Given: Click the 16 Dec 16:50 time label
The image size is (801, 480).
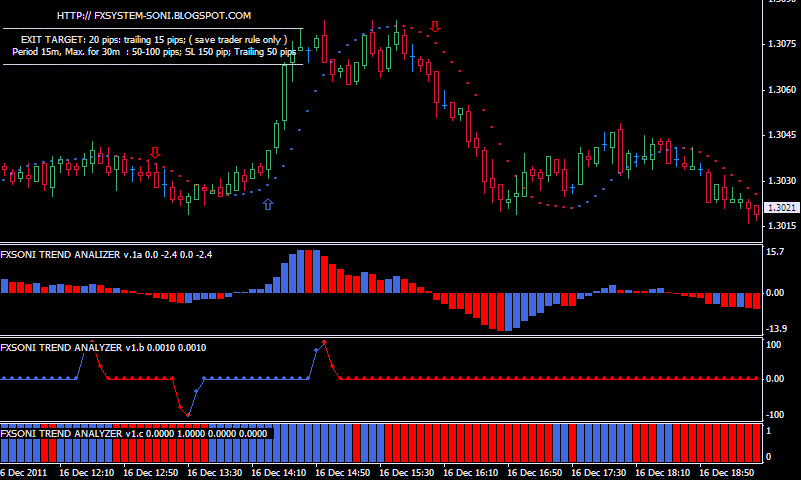Looking at the screenshot, I should (x=535, y=473).
